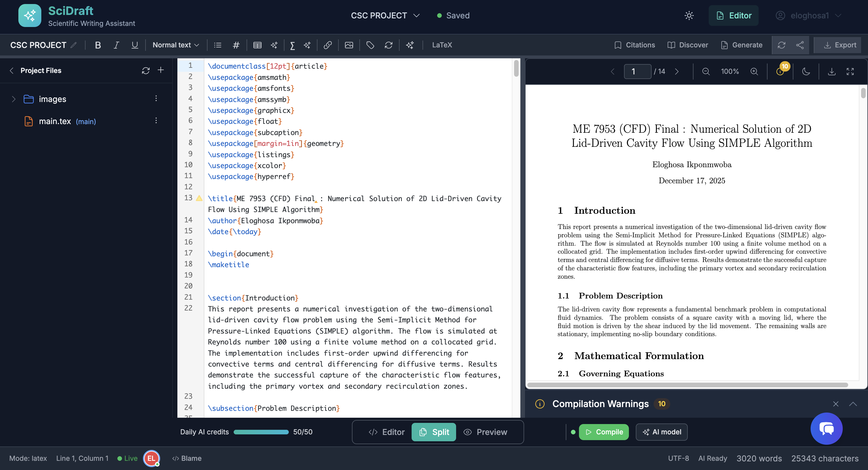Compile the LaTeX document

[x=603, y=432]
